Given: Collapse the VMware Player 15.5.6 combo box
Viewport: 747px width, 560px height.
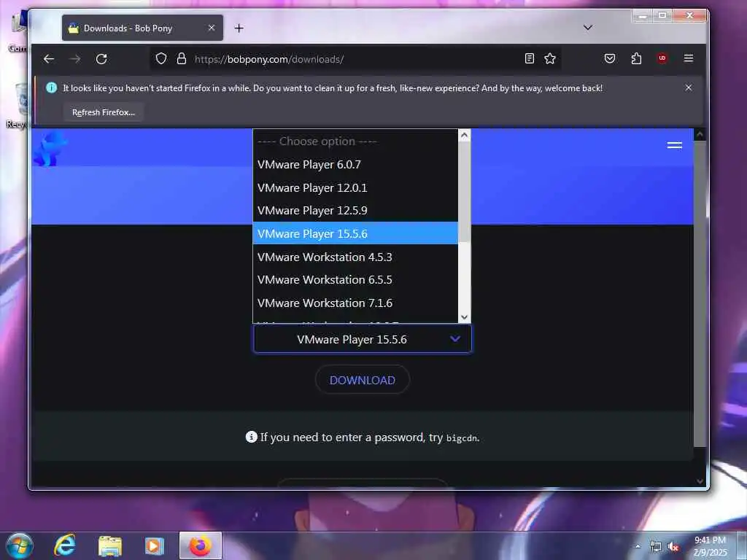Looking at the screenshot, I should [363, 339].
